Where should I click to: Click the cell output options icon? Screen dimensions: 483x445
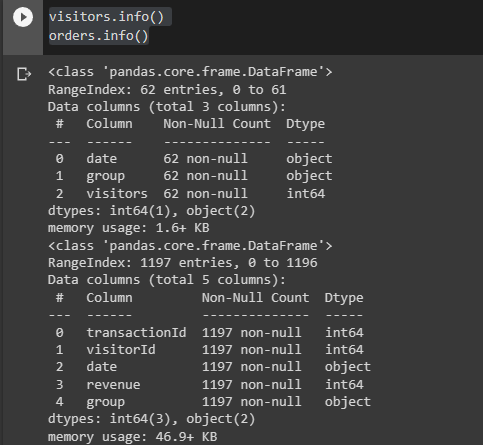click(24, 74)
